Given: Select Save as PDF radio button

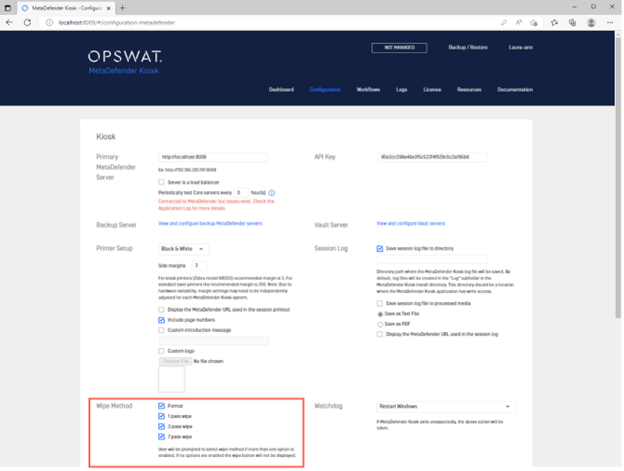Looking at the screenshot, I should tap(380, 325).
